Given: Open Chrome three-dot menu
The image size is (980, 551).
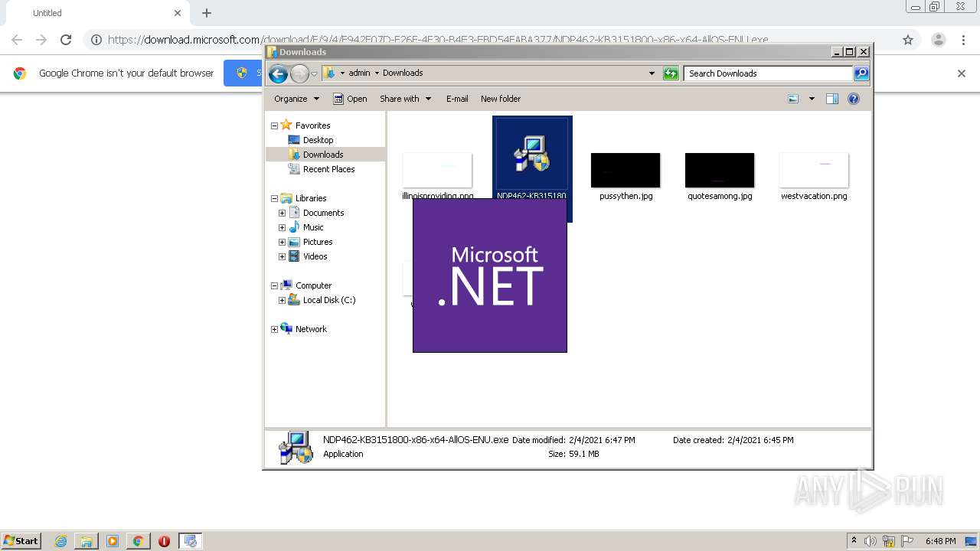Looking at the screenshot, I should point(963,40).
